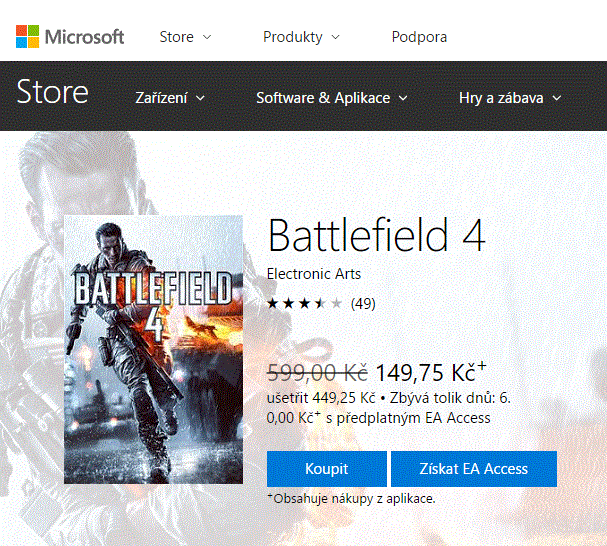Go to the Store home heading
This screenshot has height=546, width=607.
tap(53, 92)
